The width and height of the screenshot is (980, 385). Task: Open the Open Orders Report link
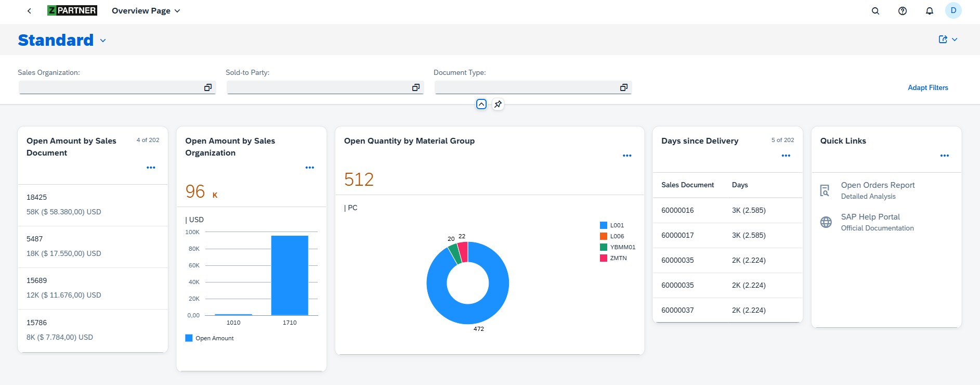[878, 185]
